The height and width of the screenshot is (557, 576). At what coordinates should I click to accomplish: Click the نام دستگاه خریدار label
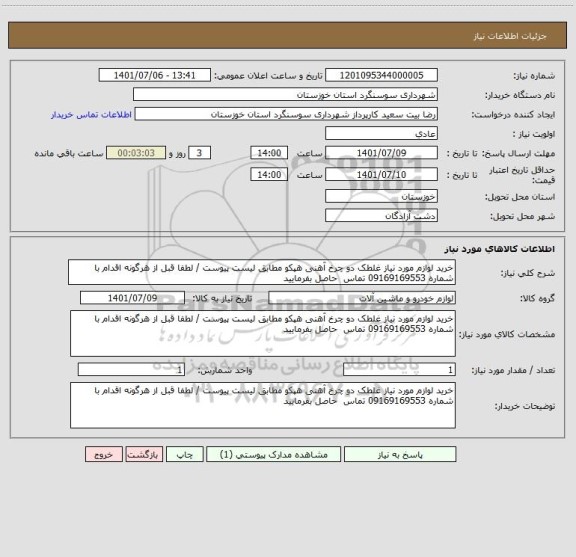(x=520, y=95)
